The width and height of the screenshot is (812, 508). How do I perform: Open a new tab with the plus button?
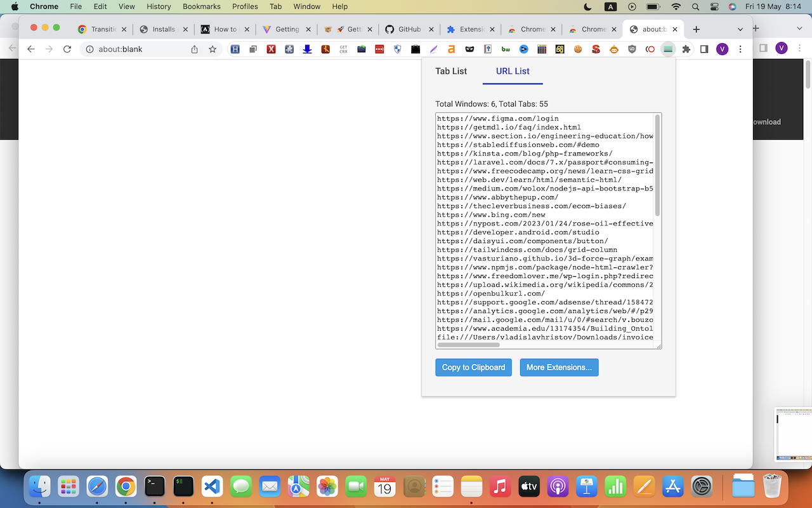696,29
